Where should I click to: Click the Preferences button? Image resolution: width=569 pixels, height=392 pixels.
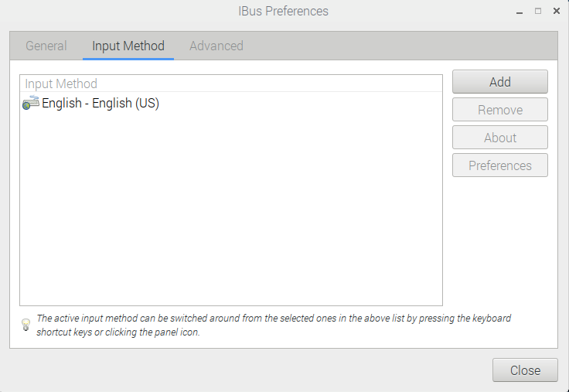pos(499,165)
